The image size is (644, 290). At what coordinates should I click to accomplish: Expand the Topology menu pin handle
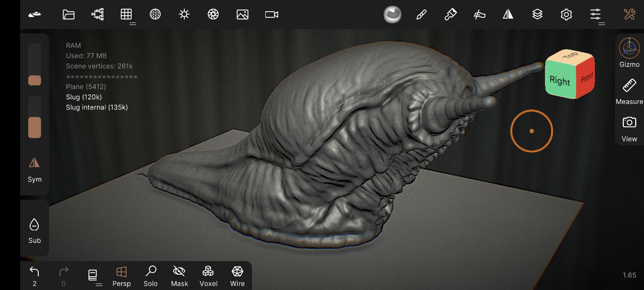point(133,24)
